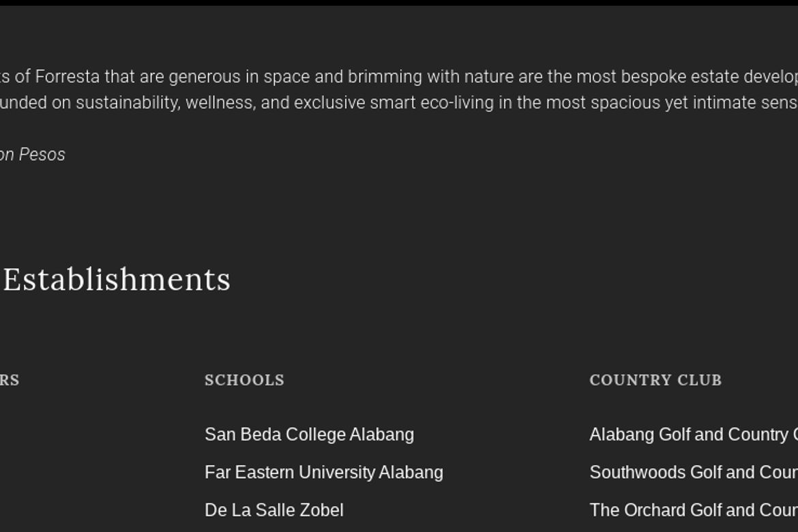Click the word nature in the description
The image size is (798, 532).
click(x=489, y=76)
